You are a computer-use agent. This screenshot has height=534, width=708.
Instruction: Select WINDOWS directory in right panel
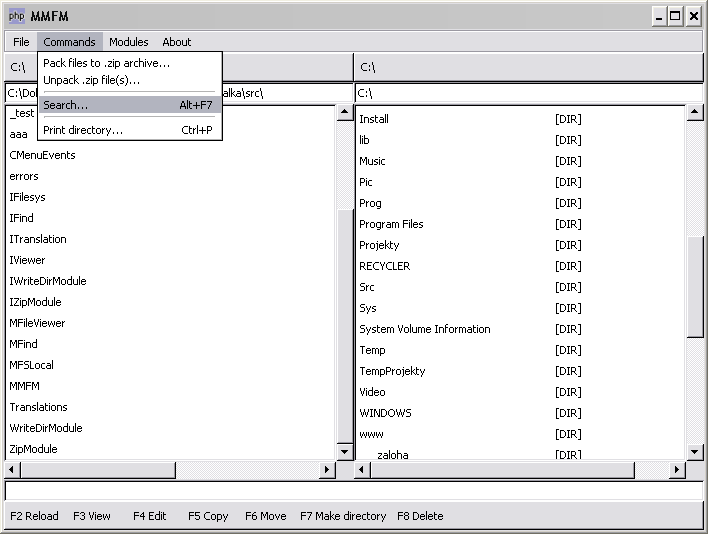[386, 413]
